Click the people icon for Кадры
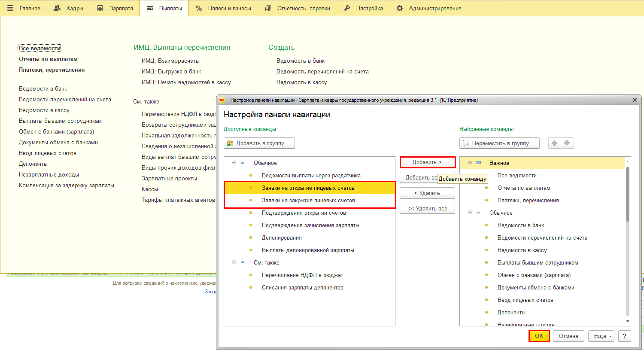 pyautogui.click(x=57, y=8)
